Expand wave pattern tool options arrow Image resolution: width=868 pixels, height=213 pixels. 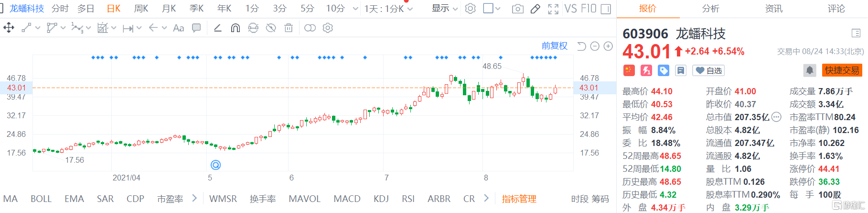tap(88, 28)
